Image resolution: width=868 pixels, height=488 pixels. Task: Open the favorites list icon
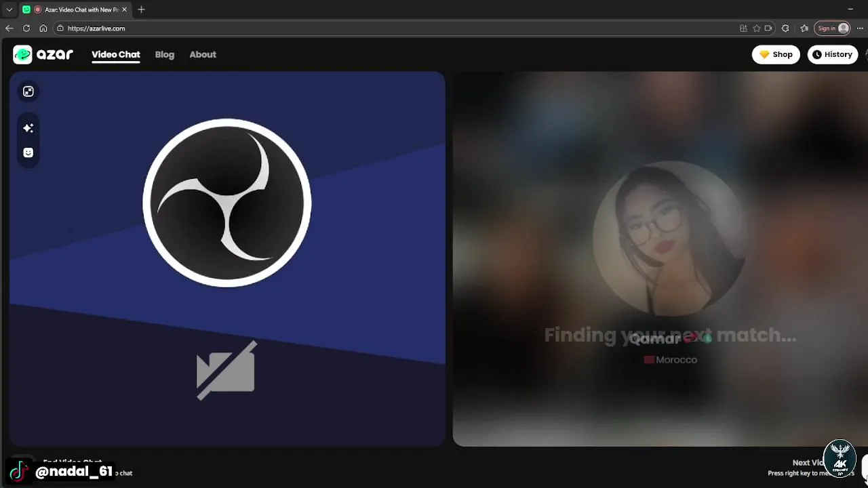pyautogui.click(x=804, y=28)
